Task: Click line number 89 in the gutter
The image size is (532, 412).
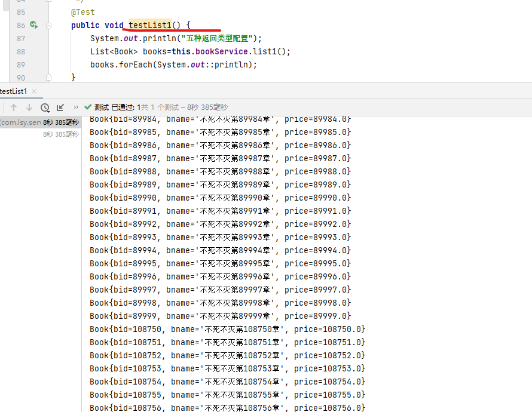Action: pos(21,64)
